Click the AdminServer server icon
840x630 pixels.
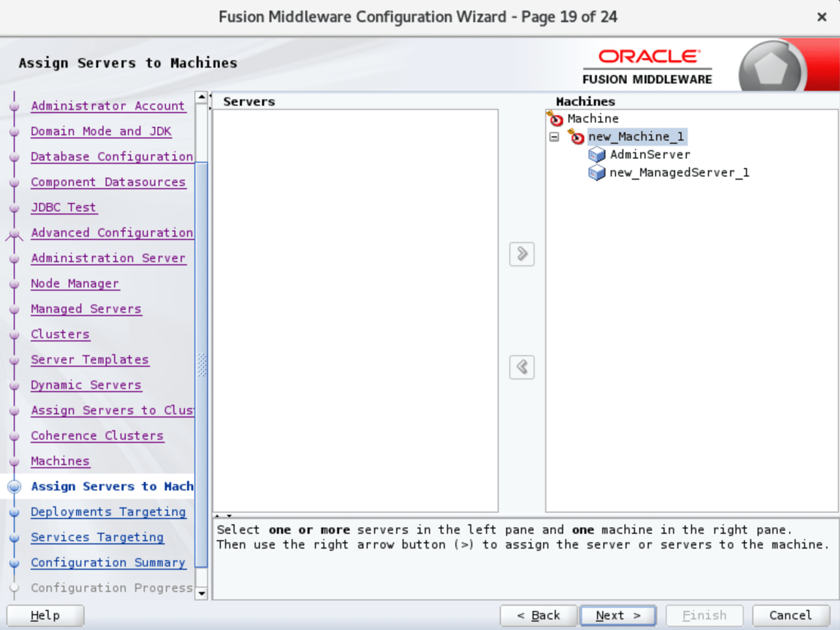[x=597, y=155]
